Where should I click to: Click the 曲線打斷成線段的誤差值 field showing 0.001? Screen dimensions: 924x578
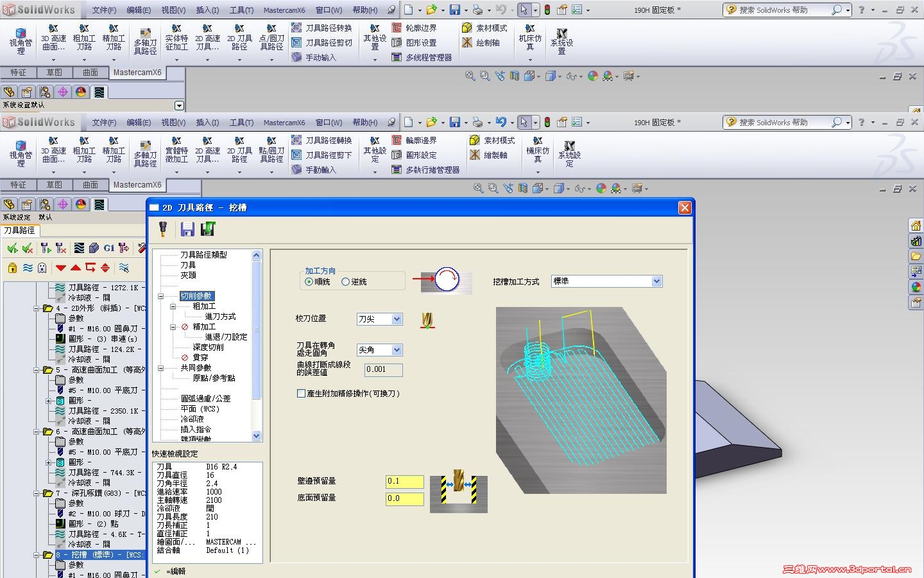pos(383,370)
